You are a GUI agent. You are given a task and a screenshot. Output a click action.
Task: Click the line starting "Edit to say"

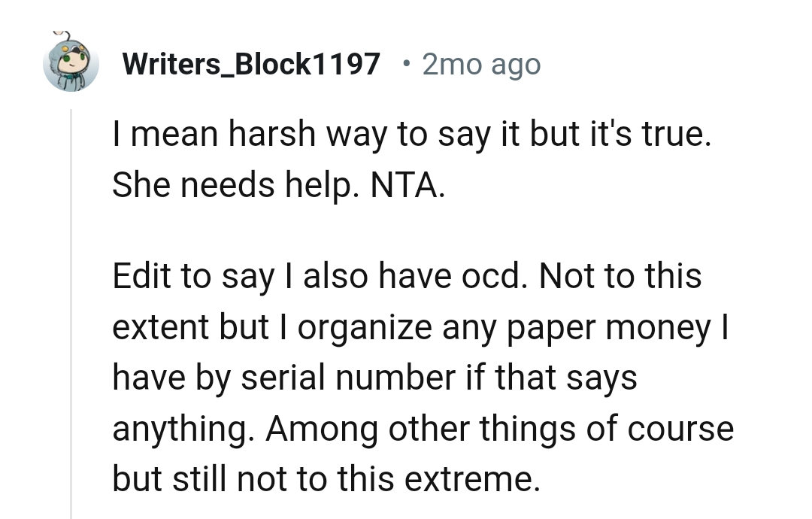point(406,276)
